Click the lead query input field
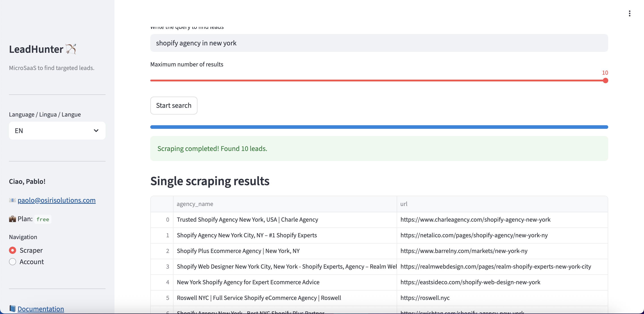The width and height of the screenshot is (644, 314). (379, 43)
